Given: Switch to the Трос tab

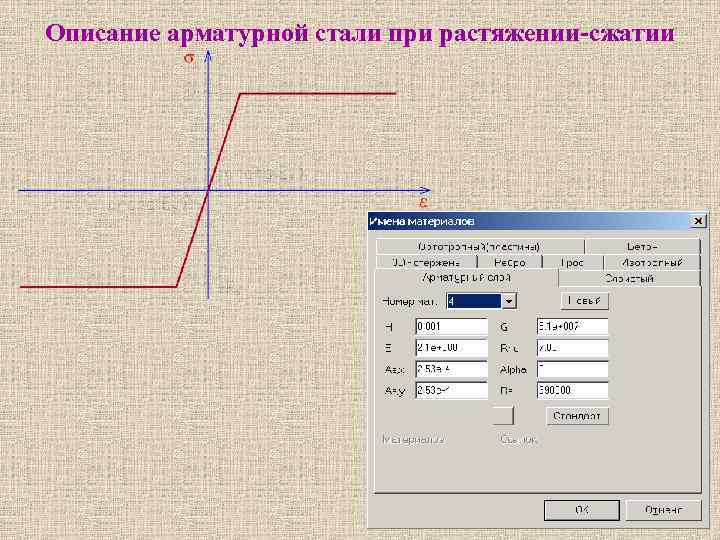Looking at the screenshot, I should click(573, 263).
